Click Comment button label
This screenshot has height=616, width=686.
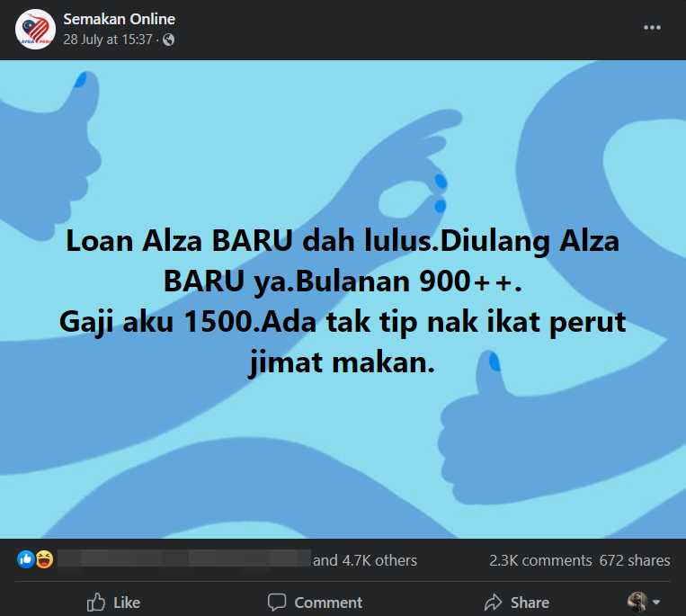pos(328,603)
